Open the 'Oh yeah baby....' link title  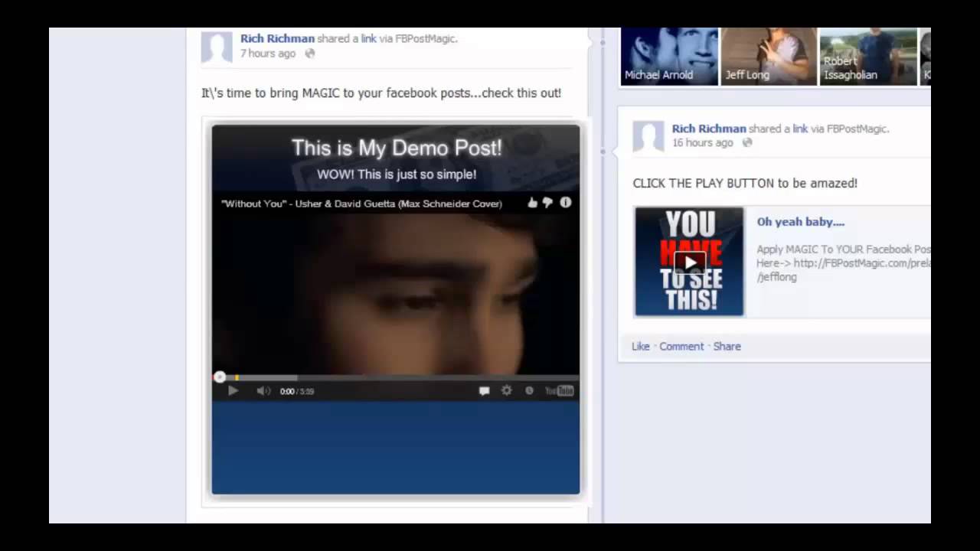[801, 222]
